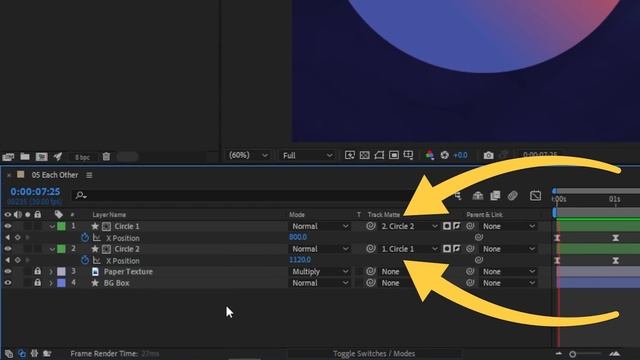Screen dimensions: 640x360
Task: Open the magnification ratio (60%) dropdown
Action: point(248,156)
